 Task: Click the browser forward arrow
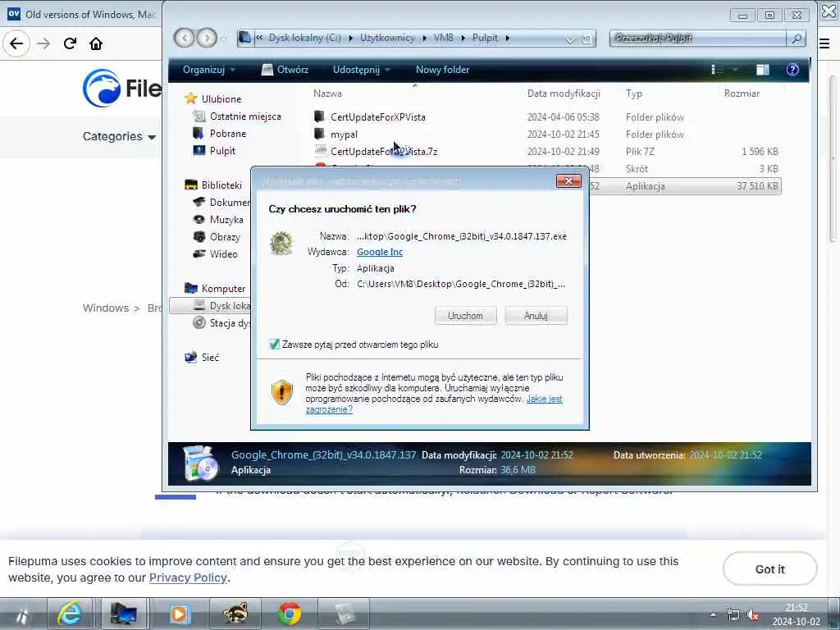[x=43, y=43]
